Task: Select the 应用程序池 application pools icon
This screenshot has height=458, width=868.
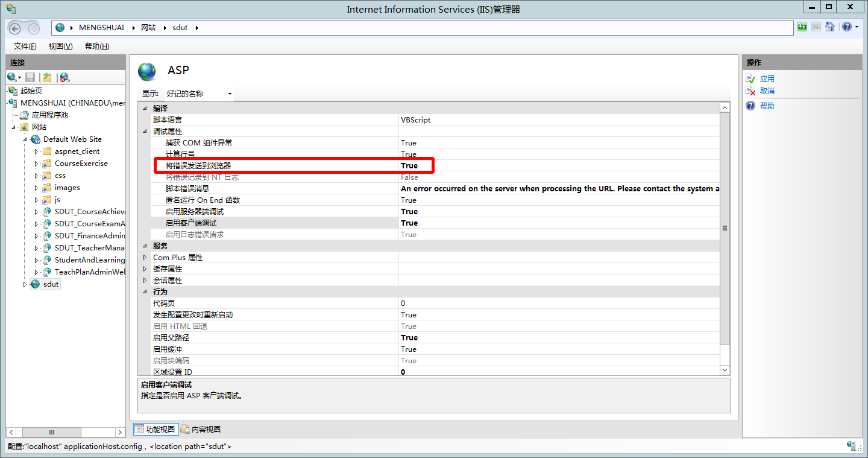Action: click(x=25, y=115)
